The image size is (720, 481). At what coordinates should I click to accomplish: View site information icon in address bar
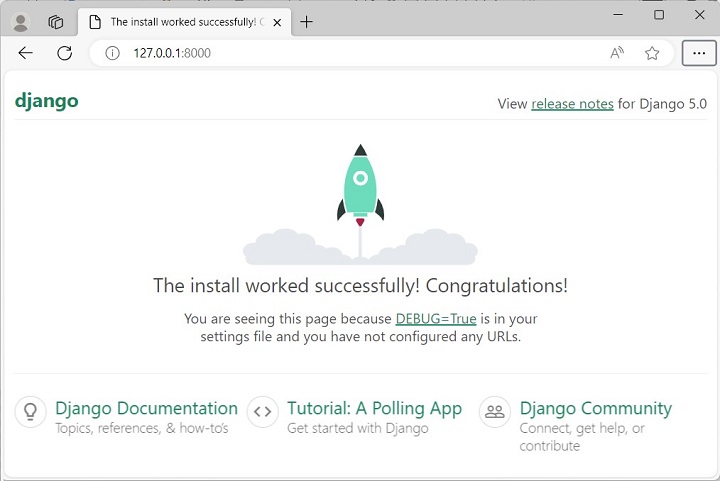(x=114, y=53)
